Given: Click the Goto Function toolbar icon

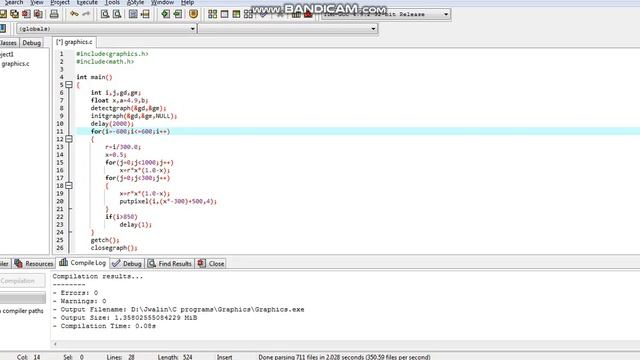Looking at the screenshot, I should point(133,14).
